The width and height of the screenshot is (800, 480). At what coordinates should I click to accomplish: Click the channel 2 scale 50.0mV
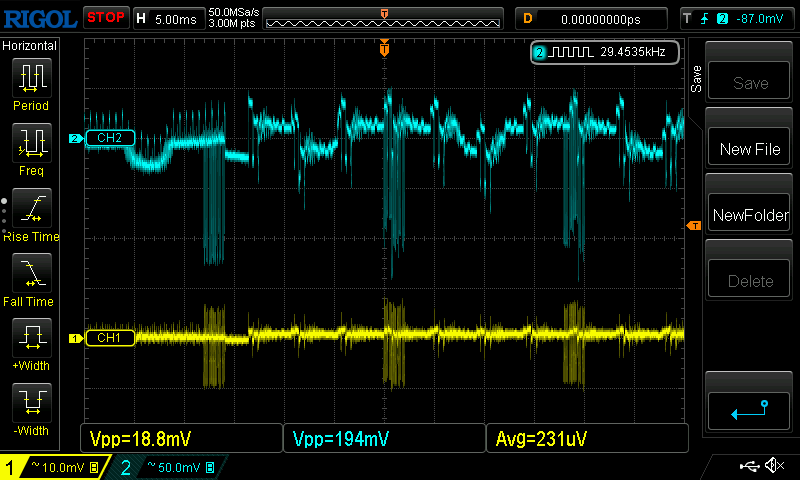pyautogui.click(x=181, y=467)
